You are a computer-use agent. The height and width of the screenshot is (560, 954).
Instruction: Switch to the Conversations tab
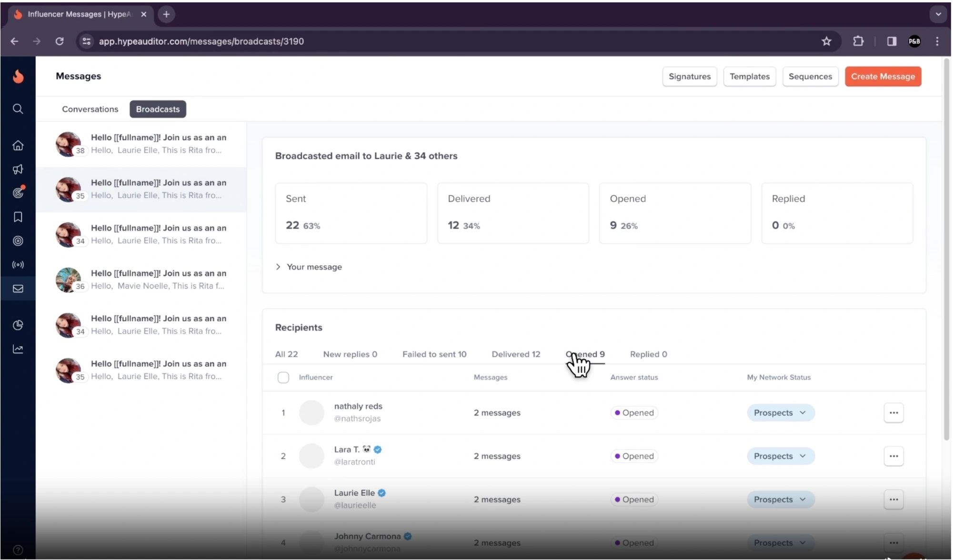pos(90,109)
